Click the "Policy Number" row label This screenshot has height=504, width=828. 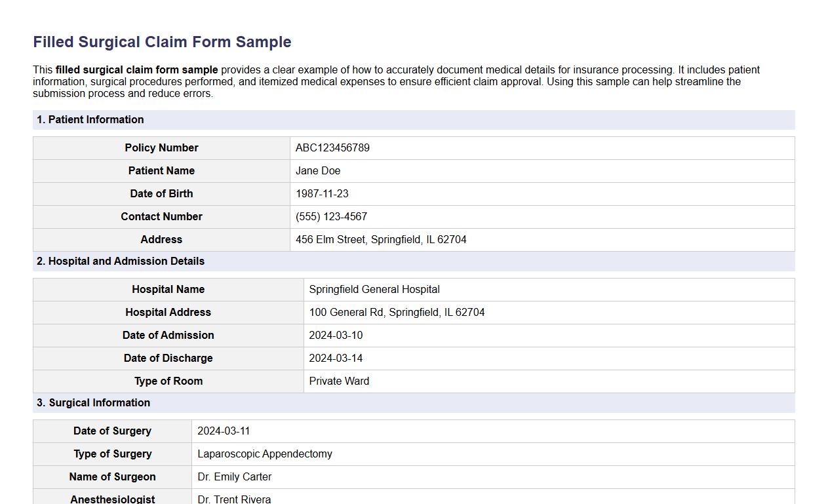(161, 147)
